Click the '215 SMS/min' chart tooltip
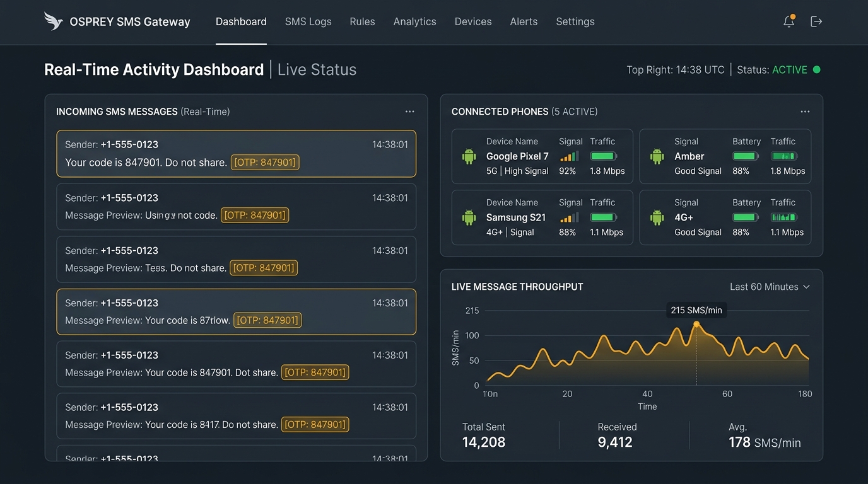Screen dimensions: 868x484 click(696, 310)
